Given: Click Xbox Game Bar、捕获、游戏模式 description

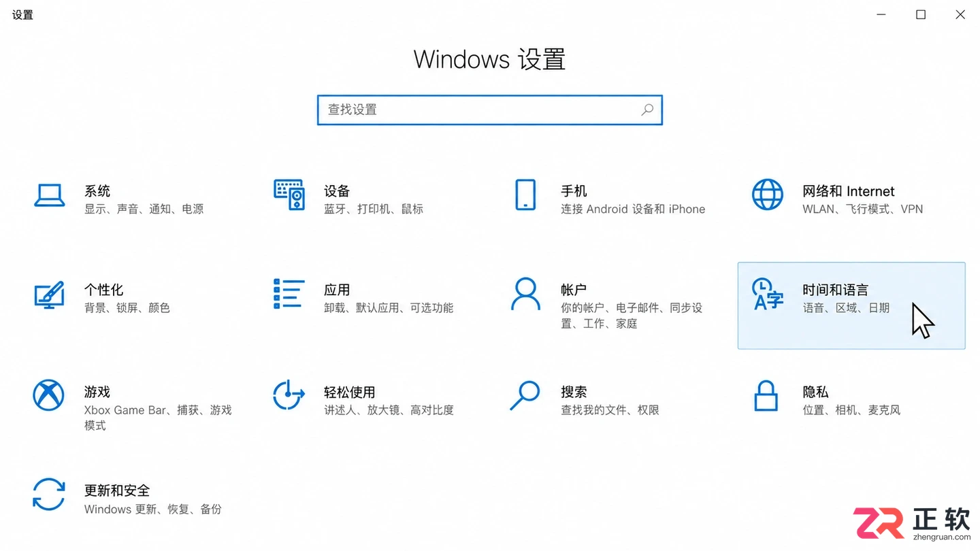Looking at the screenshot, I should click(158, 418).
